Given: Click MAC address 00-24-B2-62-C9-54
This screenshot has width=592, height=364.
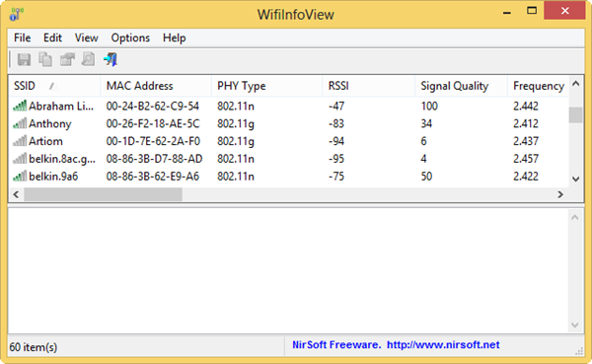Looking at the screenshot, I should coord(153,107).
